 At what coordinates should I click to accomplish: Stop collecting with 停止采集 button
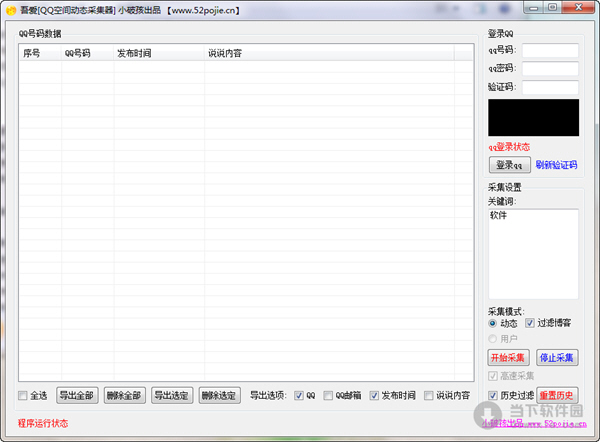[557, 358]
